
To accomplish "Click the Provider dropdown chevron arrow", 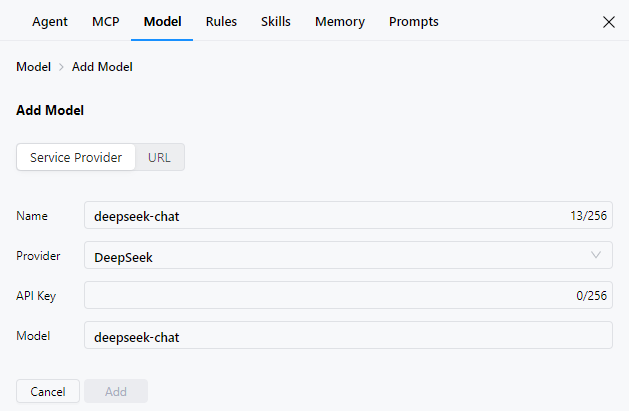I will (x=597, y=256).
